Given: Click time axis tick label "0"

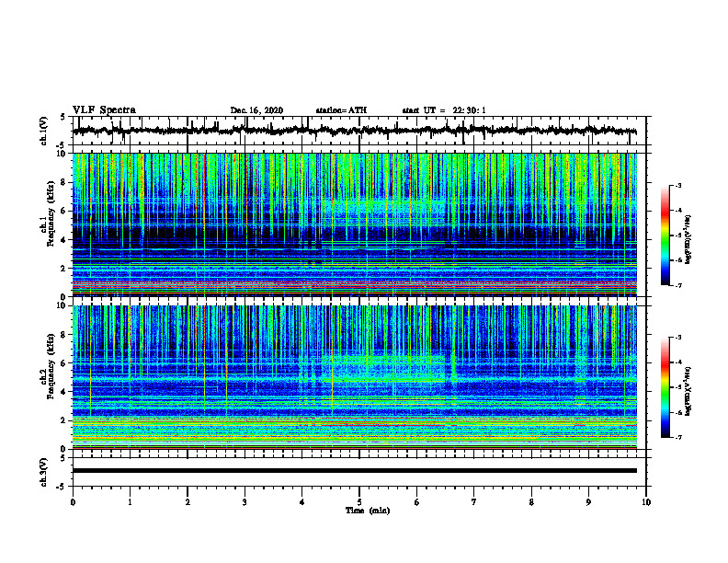Looking at the screenshot, I should point(73,502).
